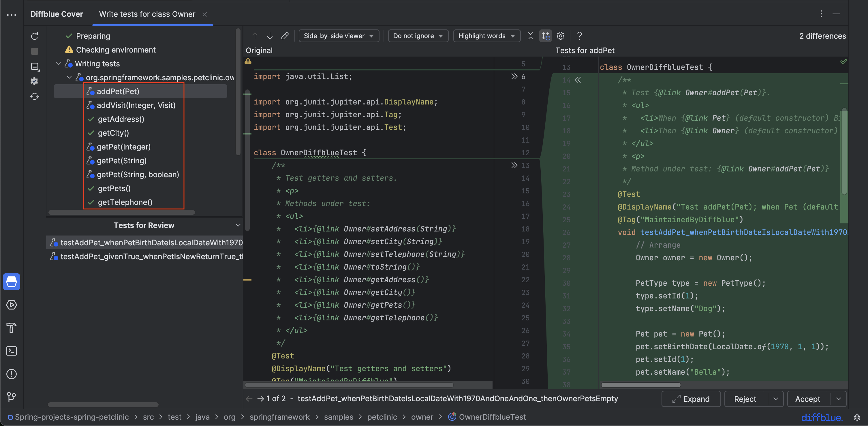Viewport: 868px width, 426px height.
Task: Hide the tool window with minimize dash
Action: click(x=836, y=14)
